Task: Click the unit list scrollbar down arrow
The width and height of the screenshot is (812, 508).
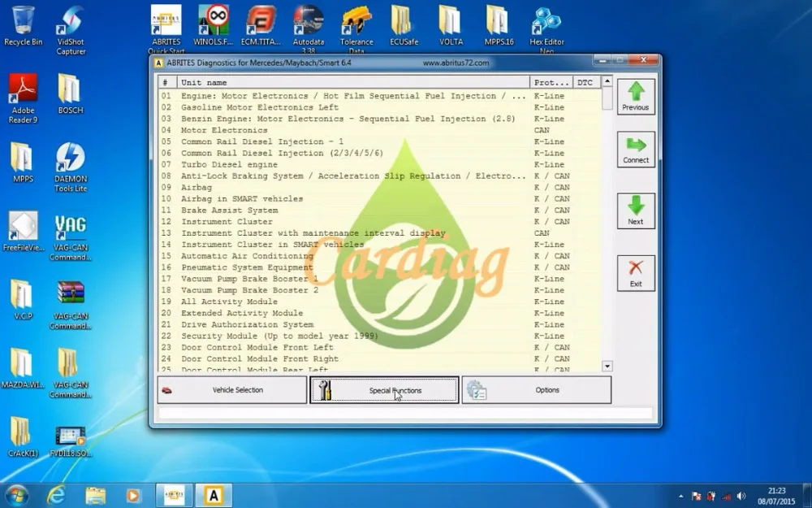Action: tap(607, 366)
